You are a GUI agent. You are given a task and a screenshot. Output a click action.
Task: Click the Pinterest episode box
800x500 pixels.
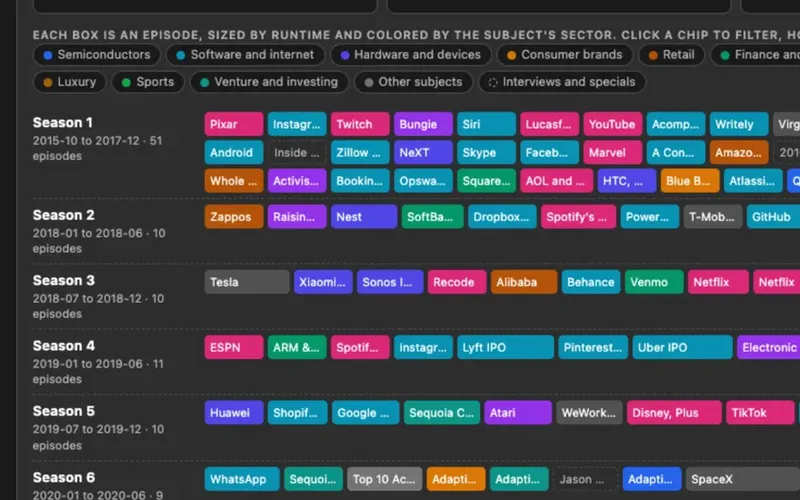point(593,347)
